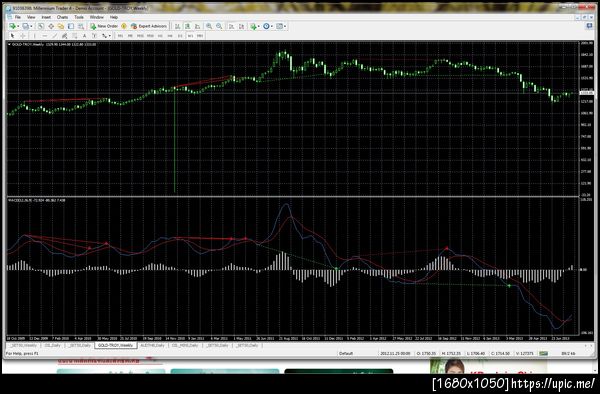This screenshot has height=394, width=600.
Task: Open the Strategy Tester icon
Action: pos(81,26)
